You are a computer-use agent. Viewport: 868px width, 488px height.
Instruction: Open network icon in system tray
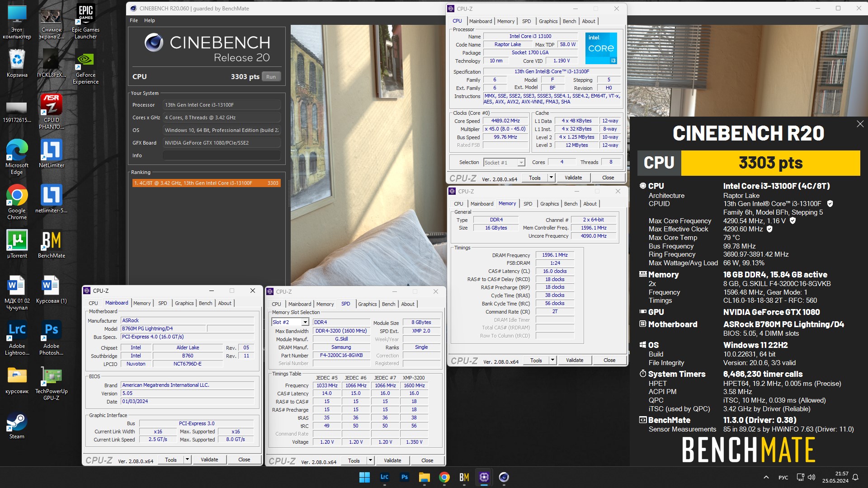pos(800,477)
